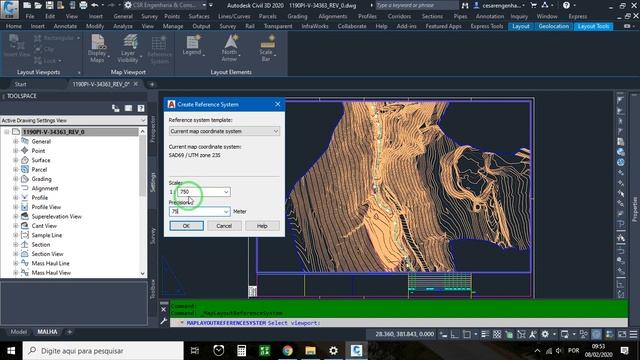Switch to the Model layout tab
This screenshot has height=360, width=640.
[x=18, y=332]
